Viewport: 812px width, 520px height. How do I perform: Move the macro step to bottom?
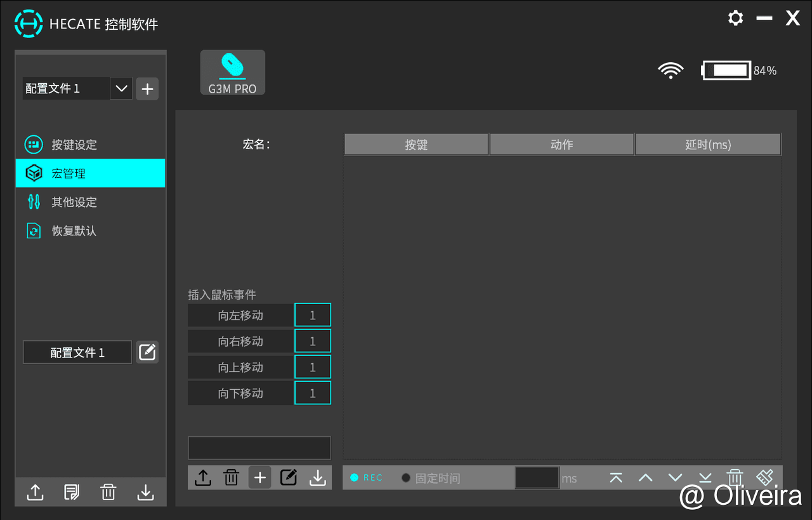(x=705, y=477)
